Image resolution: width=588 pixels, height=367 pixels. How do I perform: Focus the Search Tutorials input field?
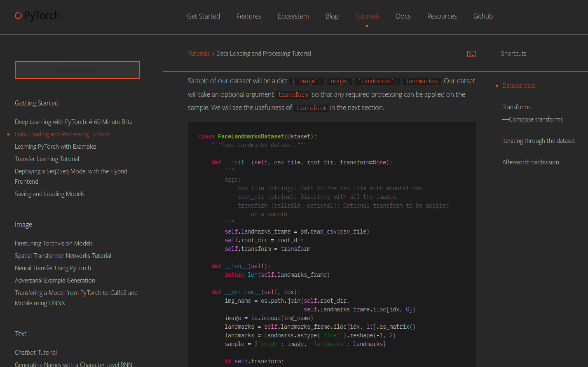(77, 70)
